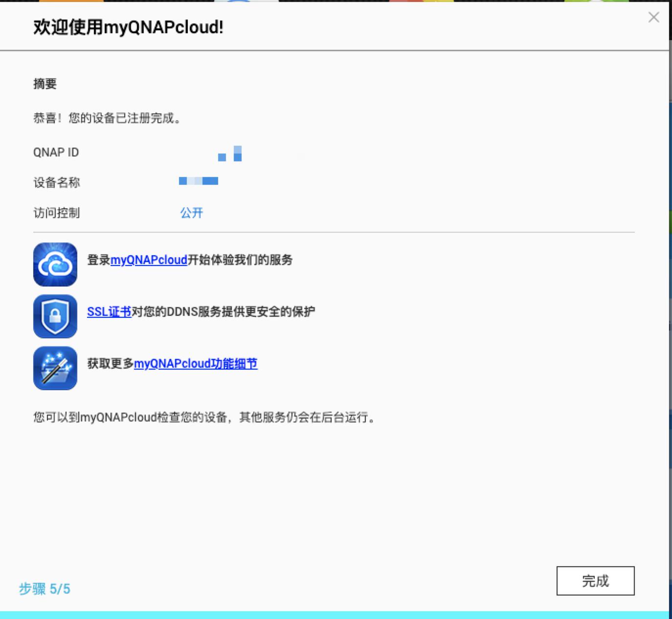Click the SSL shield lock icon
The height and width of the screenshot is (619, 672).
(55, 316)
